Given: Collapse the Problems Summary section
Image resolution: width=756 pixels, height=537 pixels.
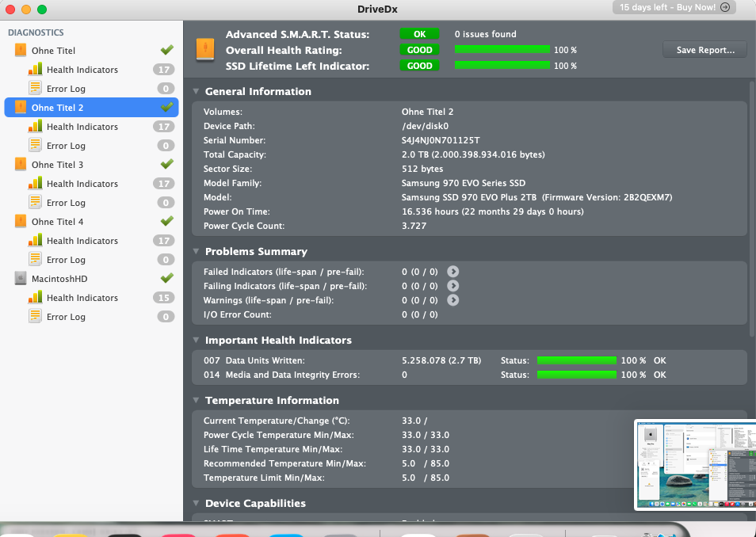Looking at the screenshot, I should click(196, 251).
